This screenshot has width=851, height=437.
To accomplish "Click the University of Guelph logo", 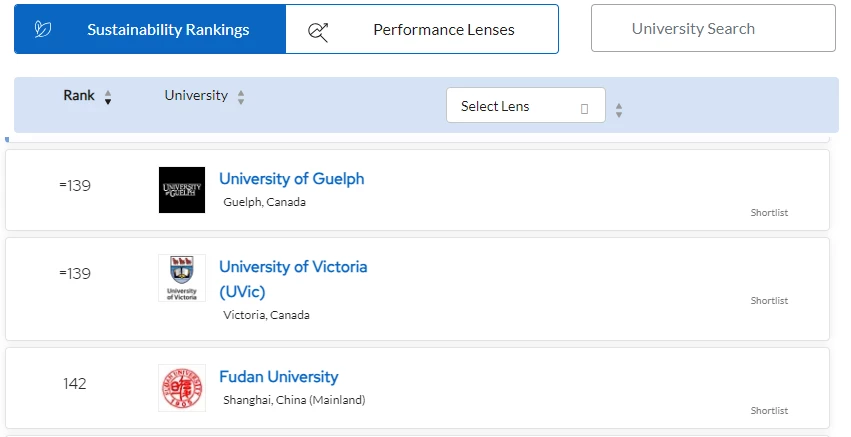I will (182, 190).
